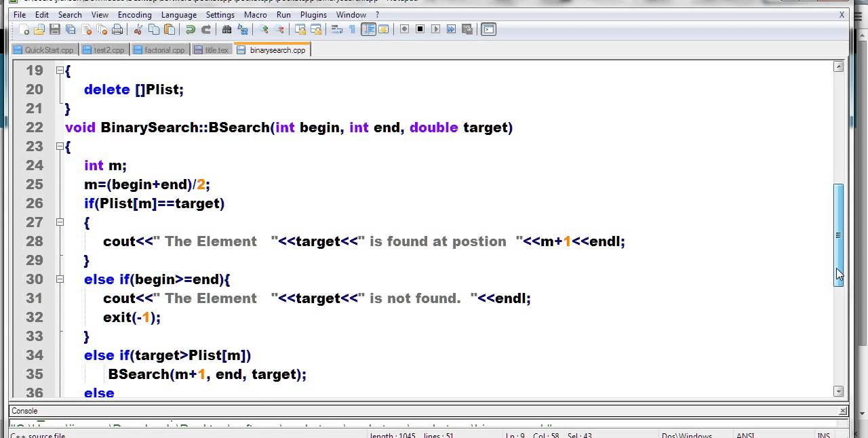Toggle the indent guide toolbar button
Viewport: 868px width, 438px height.
[368, 29]
